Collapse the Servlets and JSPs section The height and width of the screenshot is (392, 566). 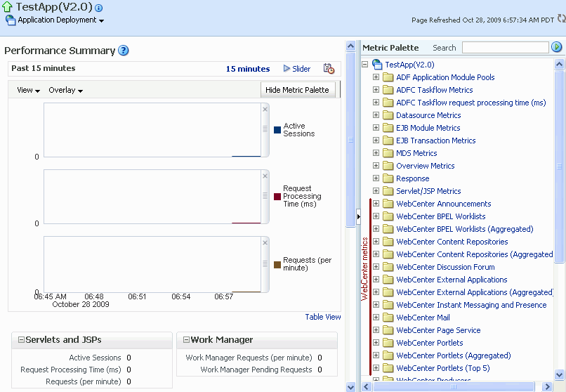(x=21, y=339)
